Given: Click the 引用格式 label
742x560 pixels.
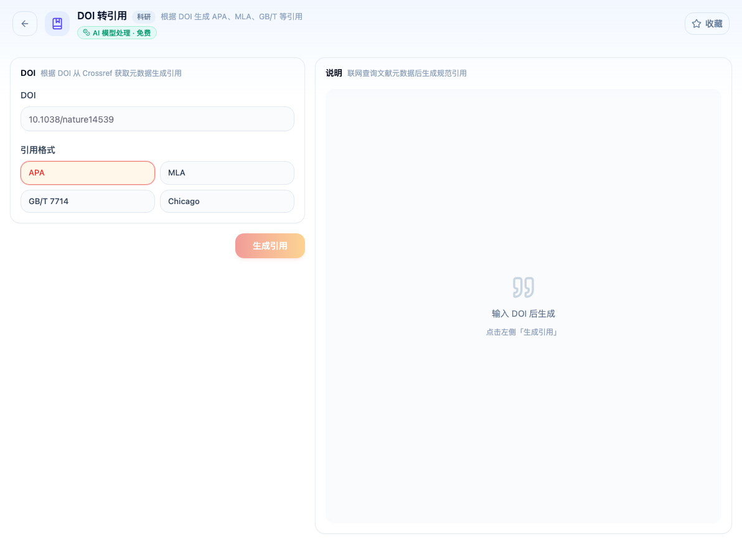Looking at the screenshot, I should point(38,150).
